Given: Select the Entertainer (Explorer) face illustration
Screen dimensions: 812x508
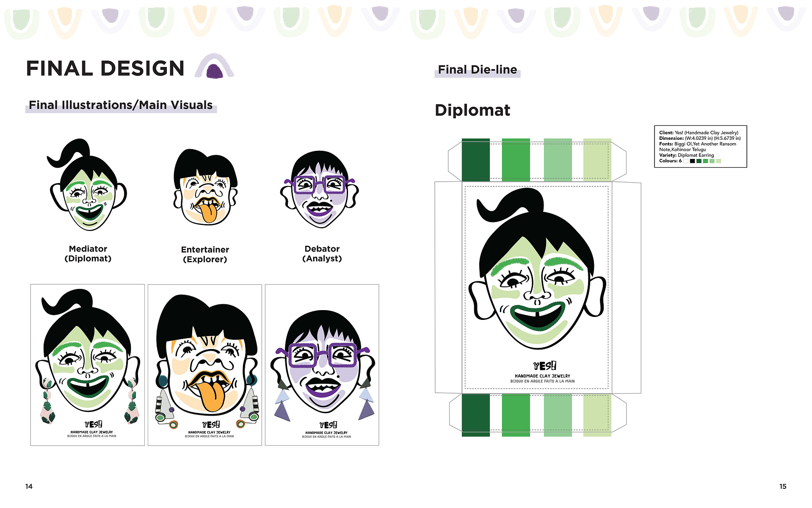Looking at the screenshot, I should click(206, 187).
